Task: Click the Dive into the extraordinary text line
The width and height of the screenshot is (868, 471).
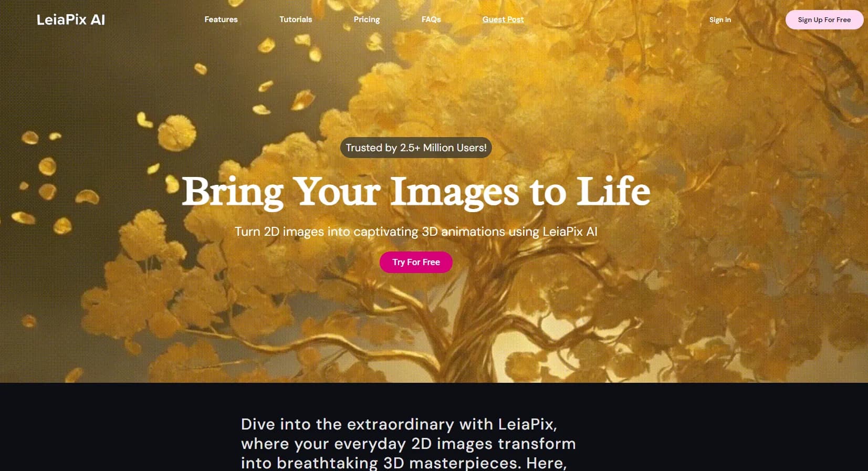Action: point(399,424)
